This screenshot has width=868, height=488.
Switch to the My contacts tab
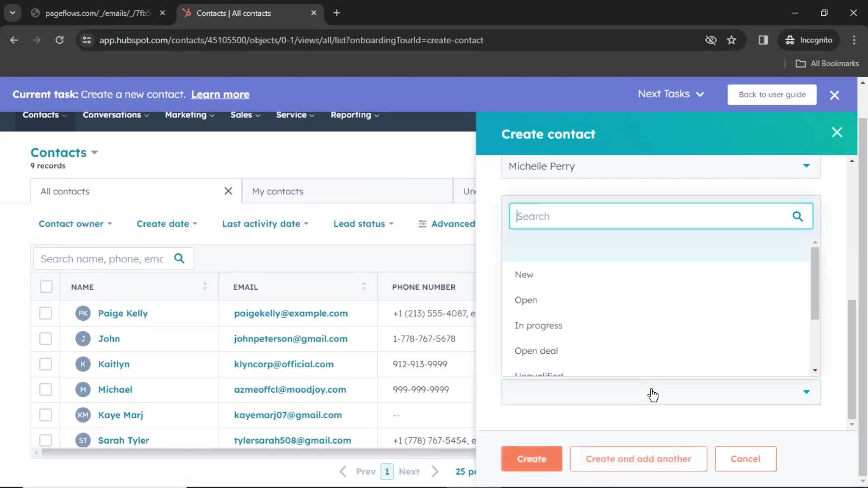(347, 191)
